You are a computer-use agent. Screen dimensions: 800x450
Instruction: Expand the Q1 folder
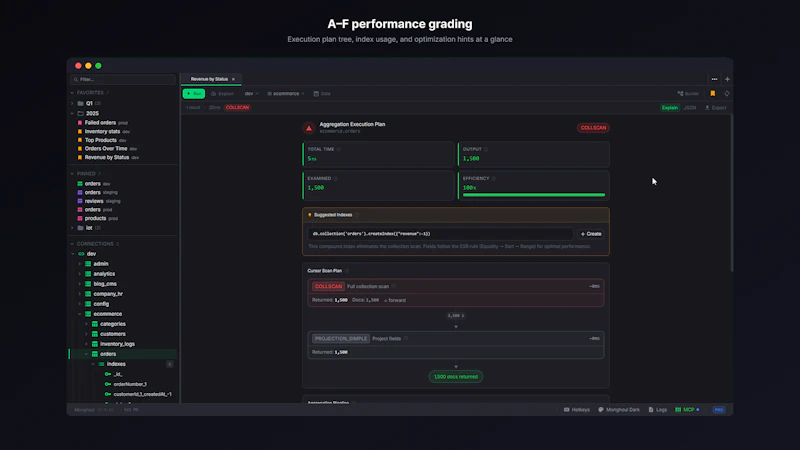pos(72,104)
